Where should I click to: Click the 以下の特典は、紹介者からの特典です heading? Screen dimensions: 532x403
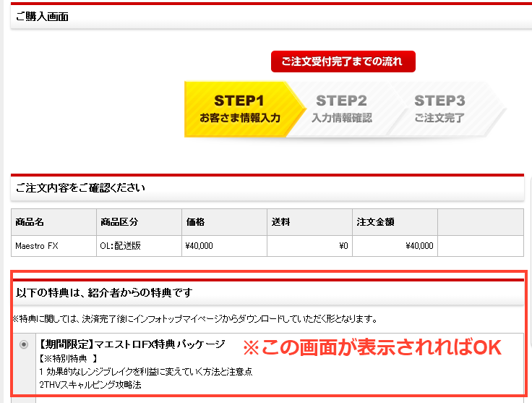[104, 292]
